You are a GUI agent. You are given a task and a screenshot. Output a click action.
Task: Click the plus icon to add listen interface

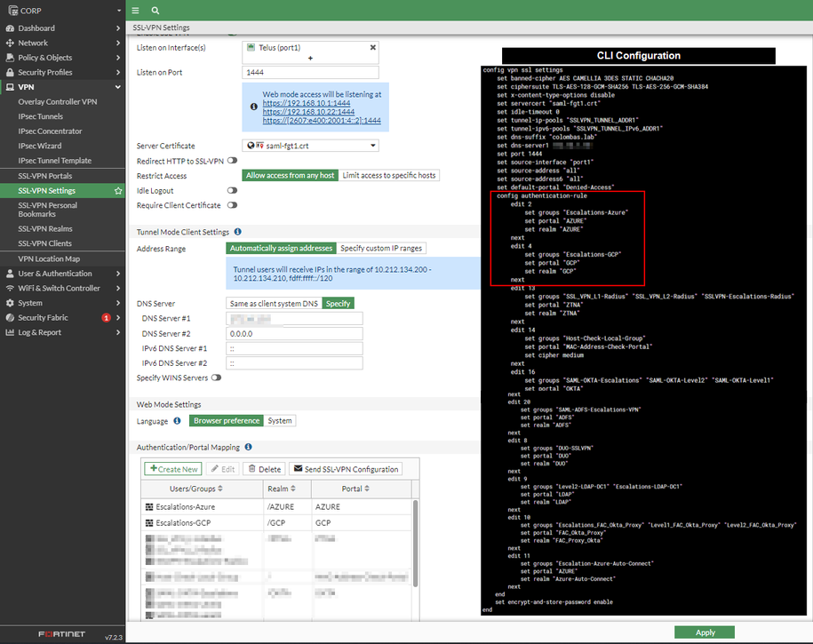tap(309, 58)
